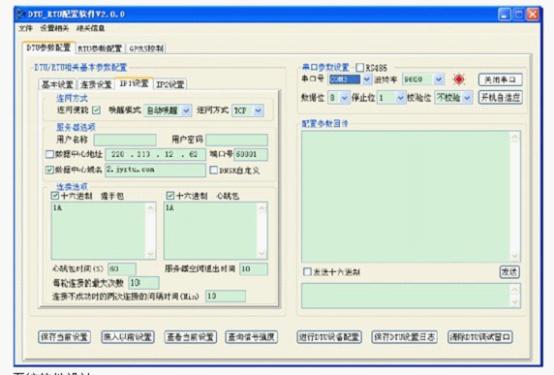Open the second menu bar item next to 文件

coord(54,28)
